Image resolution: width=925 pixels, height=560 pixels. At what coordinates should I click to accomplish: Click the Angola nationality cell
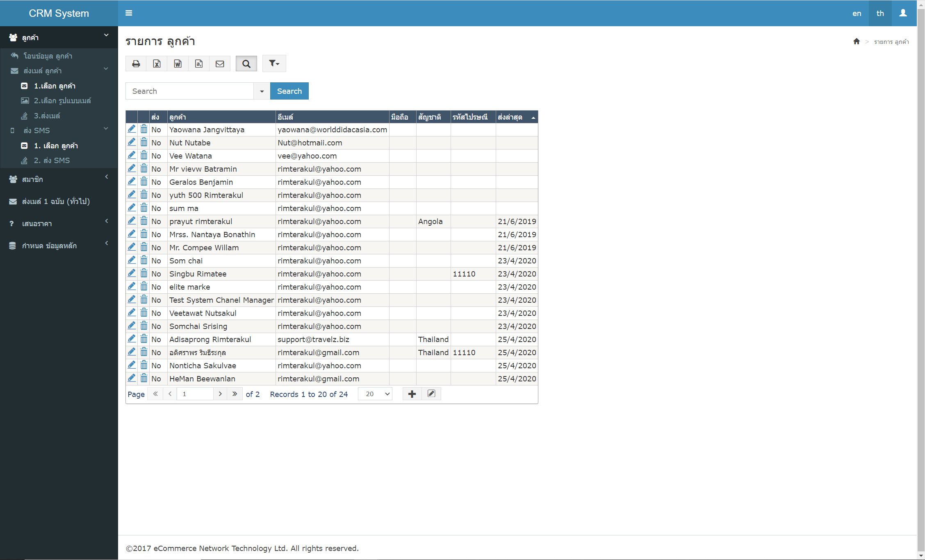433,221
